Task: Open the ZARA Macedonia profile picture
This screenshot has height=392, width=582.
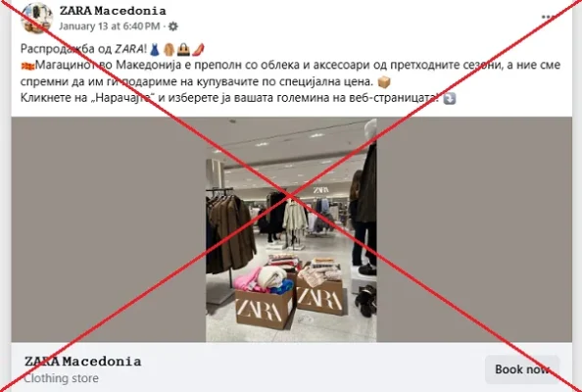Action: 36,18
